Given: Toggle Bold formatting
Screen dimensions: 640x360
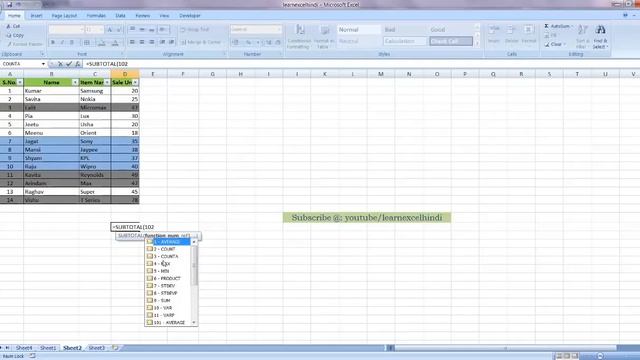Looking at the screenshot, I should [53, 42].
